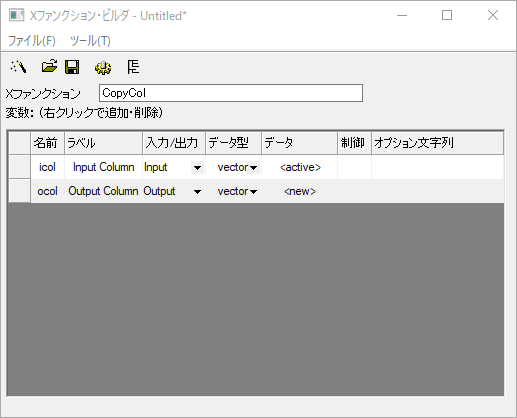Open the ファイル(F) menu

tap(32, 41)
